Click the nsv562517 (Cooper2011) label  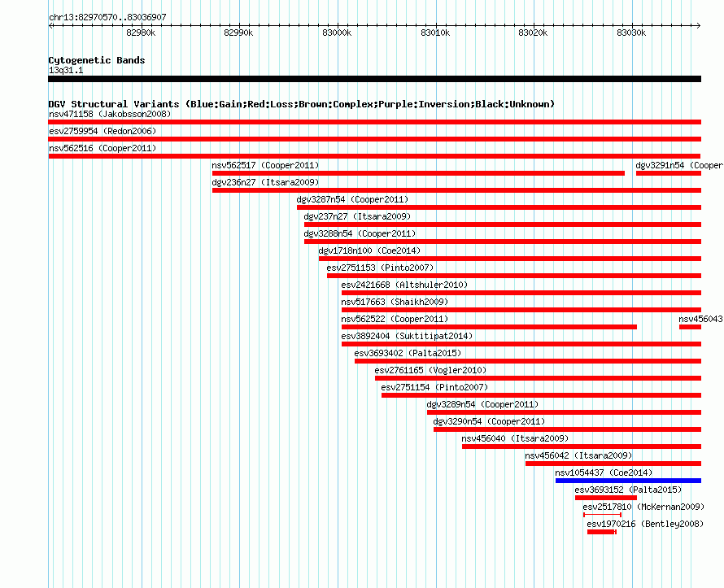click(265, 165)
